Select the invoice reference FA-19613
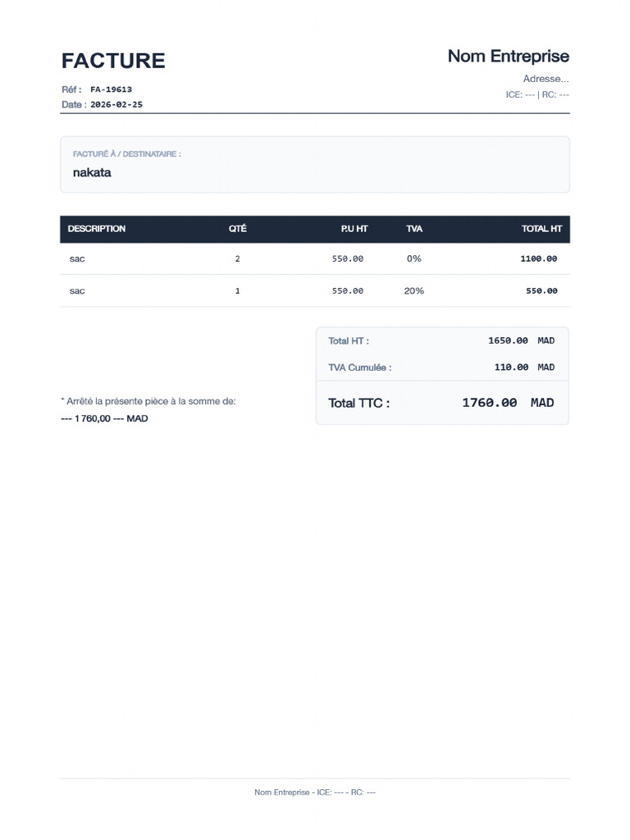630x840 pixels. 111,89
